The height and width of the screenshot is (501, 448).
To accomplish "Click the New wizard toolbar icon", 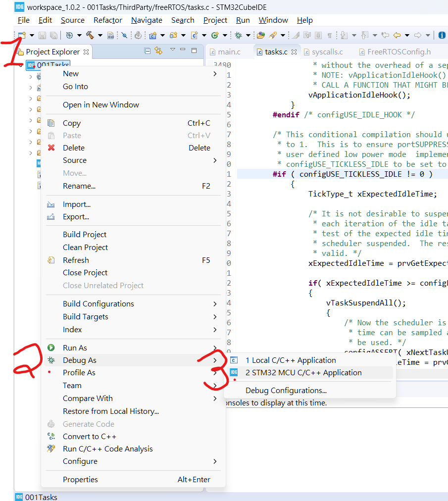I will click(x=22, y=35).
